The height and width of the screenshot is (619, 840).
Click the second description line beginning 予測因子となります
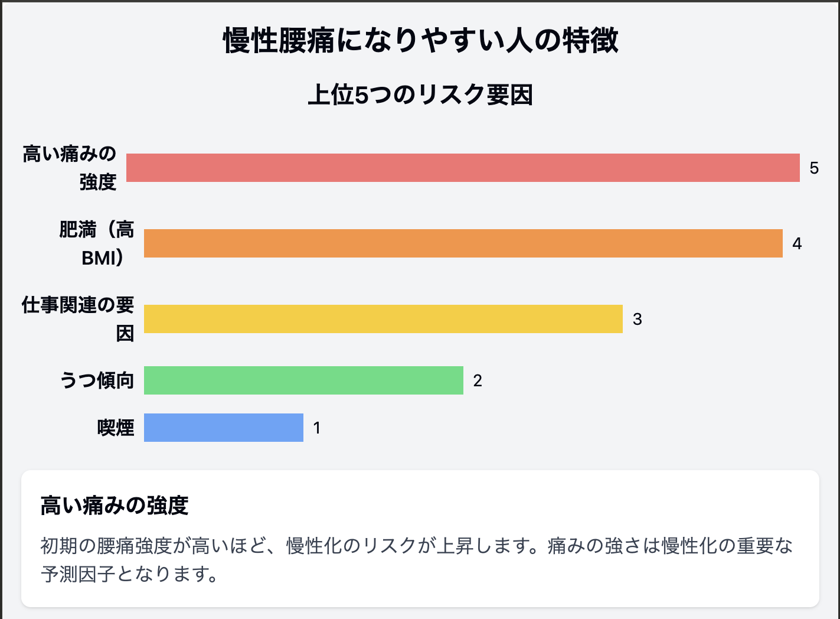129,574
